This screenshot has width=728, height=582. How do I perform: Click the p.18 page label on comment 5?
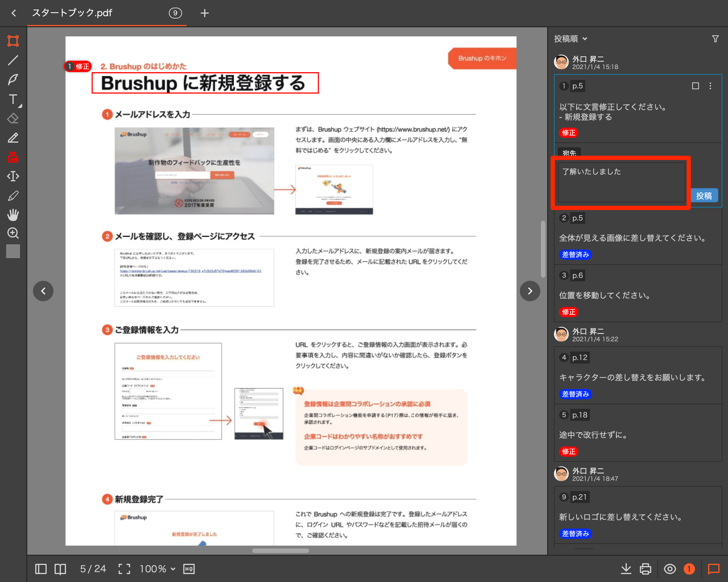(x=580, y=415)
